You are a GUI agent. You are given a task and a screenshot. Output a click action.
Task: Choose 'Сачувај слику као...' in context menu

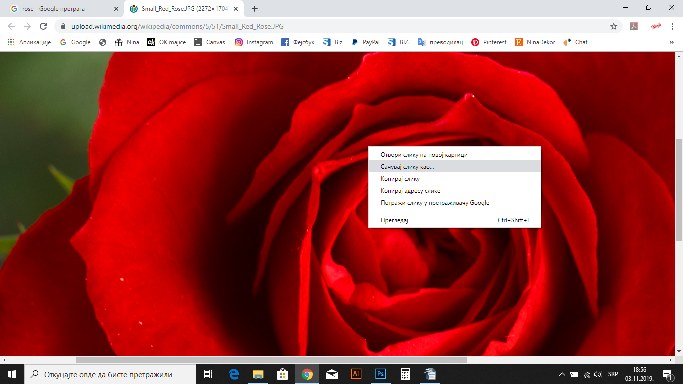pyautogui.click(x=454, y=166)
